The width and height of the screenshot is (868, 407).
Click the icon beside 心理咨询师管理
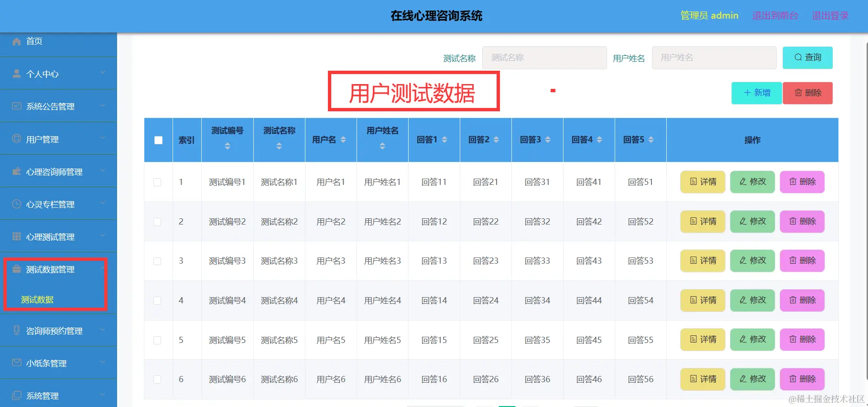click(x=16, y=171)
